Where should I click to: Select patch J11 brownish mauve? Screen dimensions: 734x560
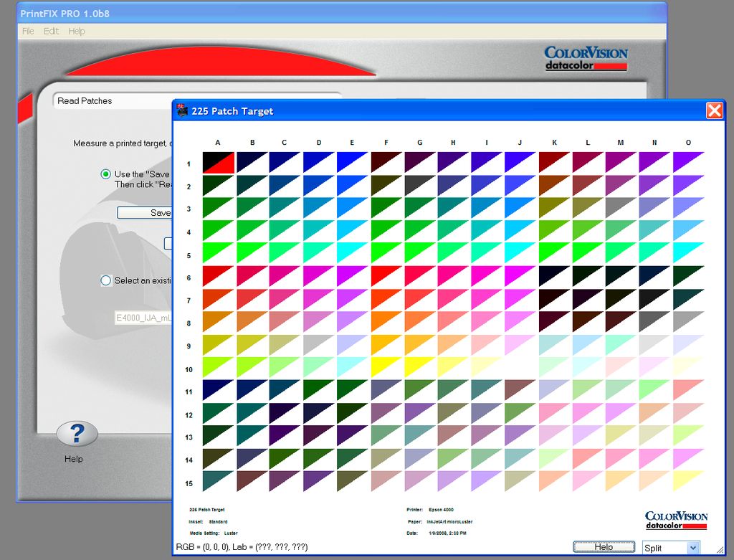pos(520,390)
